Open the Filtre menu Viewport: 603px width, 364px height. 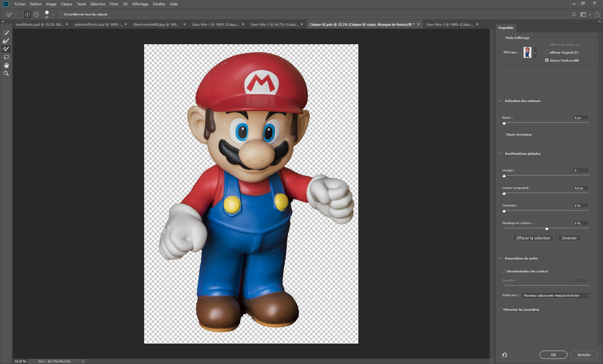coord(114,4)
